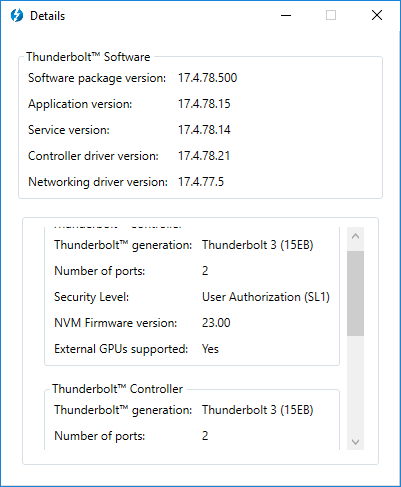Minimize the Details window
This screenshot has width=401, height=487.
point(286,15)
